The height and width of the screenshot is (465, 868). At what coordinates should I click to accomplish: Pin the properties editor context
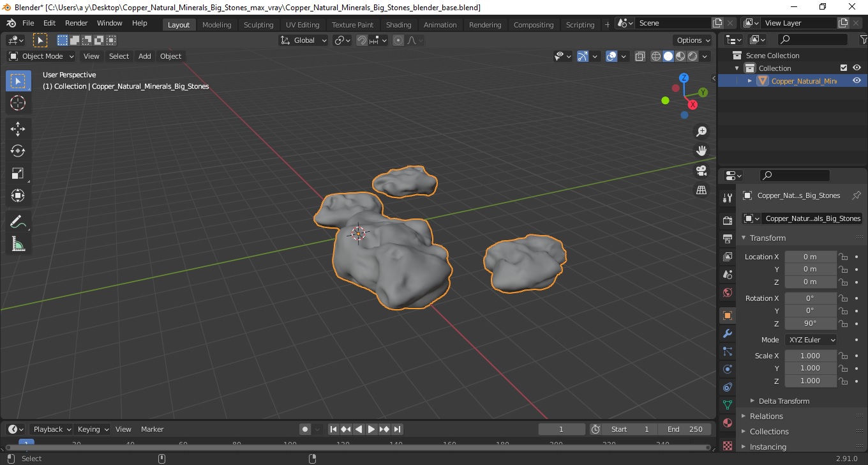click(857, 195)
